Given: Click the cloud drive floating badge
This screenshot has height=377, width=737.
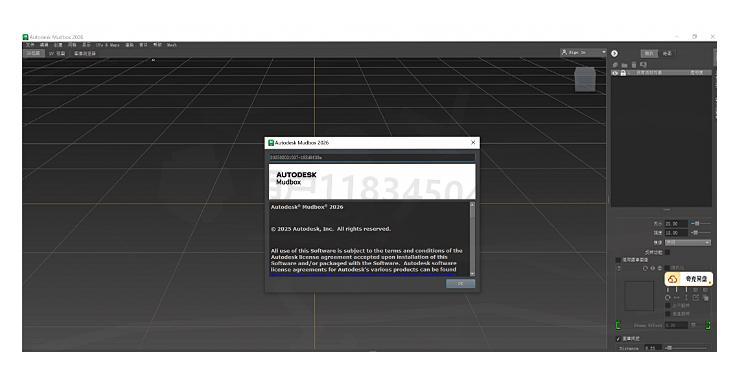Looking at the screenshot, I should pyautogui.click(x=689, y=279).
